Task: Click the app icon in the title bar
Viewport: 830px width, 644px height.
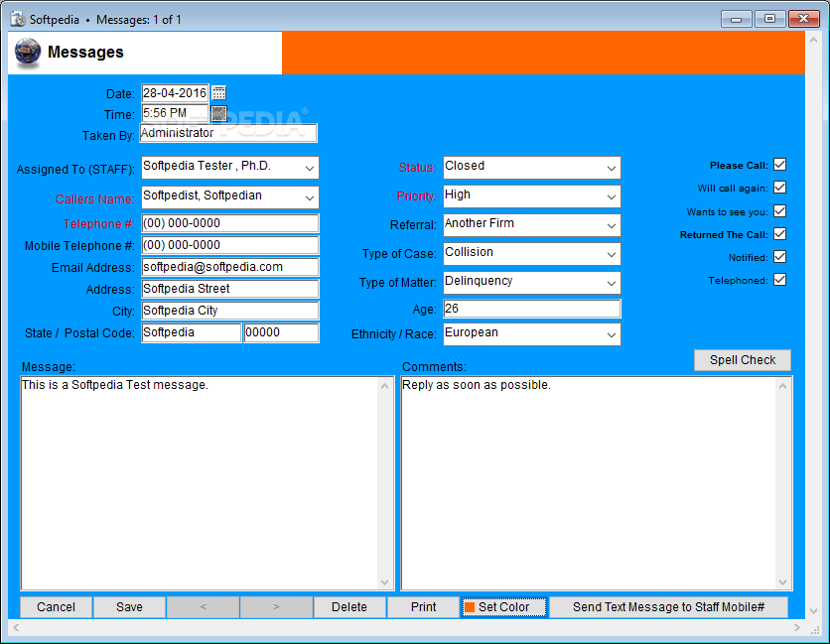Action: click(x=18, y=20)
